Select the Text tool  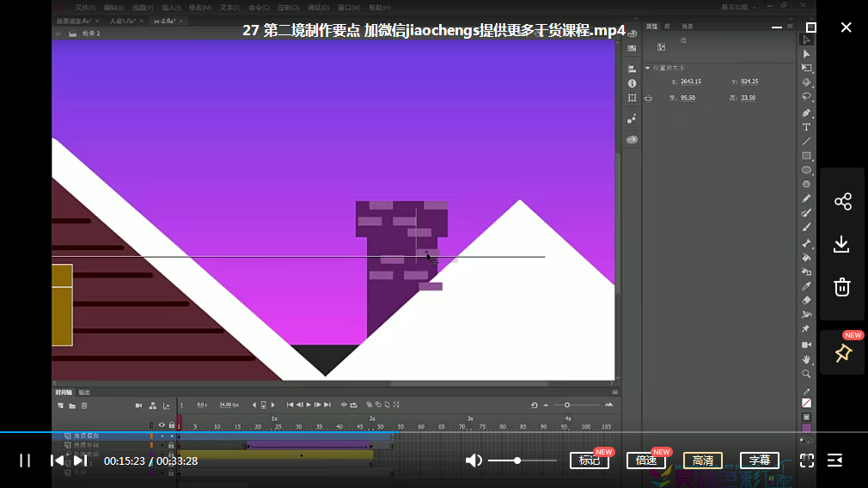point(807,127)
